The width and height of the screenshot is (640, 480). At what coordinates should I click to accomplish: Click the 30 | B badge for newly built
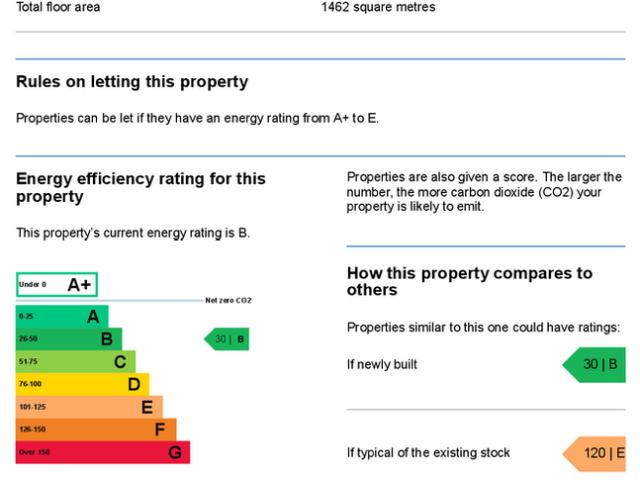coord(596,364)
